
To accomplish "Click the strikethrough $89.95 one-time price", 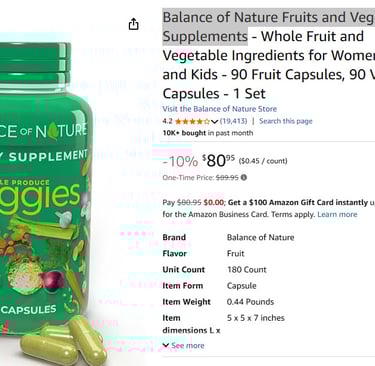I will click(227, 177).
